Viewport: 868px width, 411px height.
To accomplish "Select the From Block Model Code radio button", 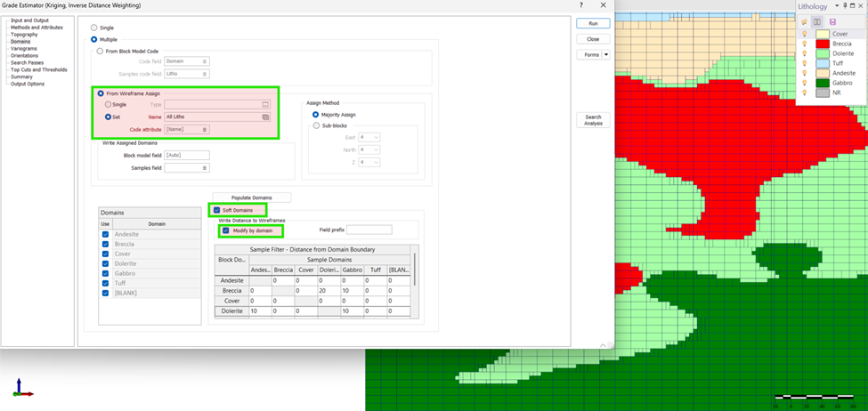I will 100,51.
